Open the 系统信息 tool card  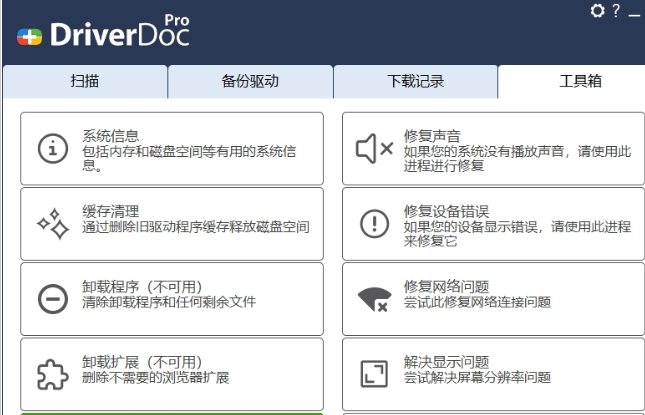point(172,148)
